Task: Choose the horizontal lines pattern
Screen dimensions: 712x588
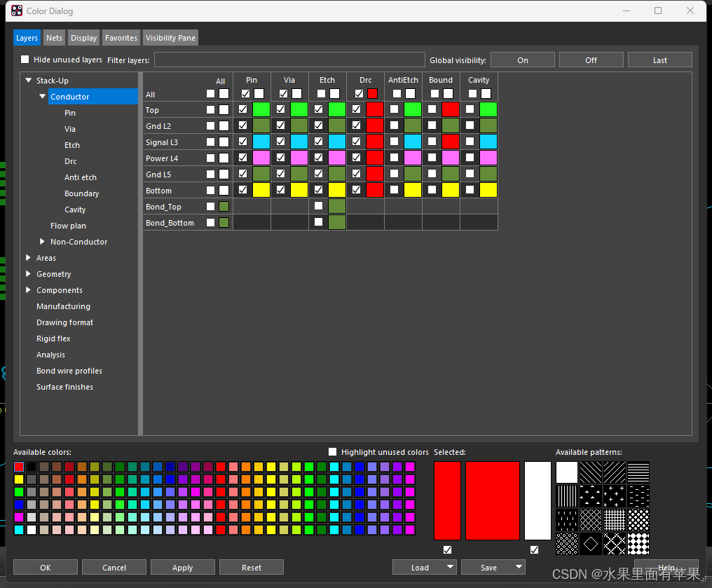Action: (638, 472)
